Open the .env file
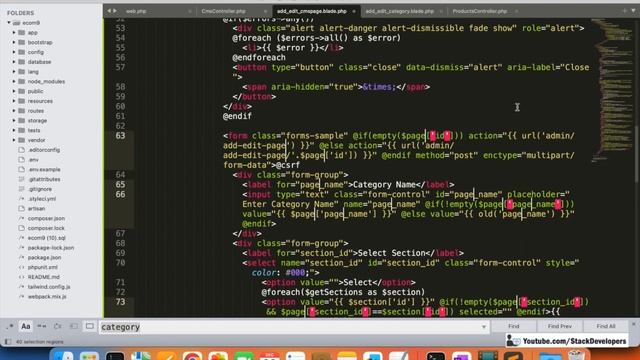This screenshot has height=360, width=640. pos(33,160)
